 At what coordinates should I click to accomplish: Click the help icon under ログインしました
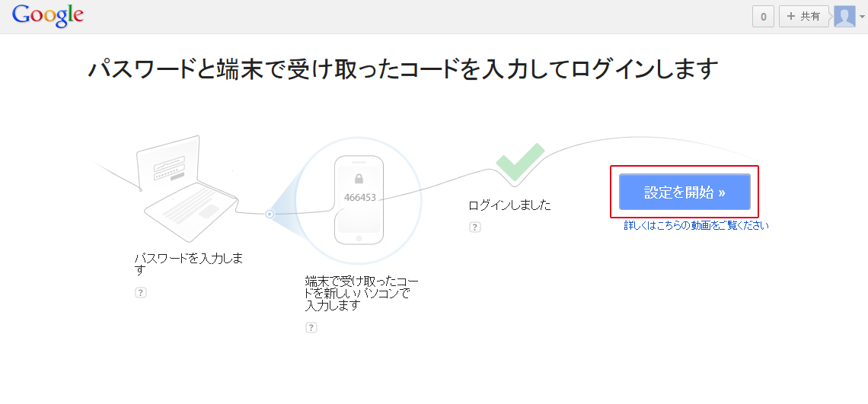[474, 227]
